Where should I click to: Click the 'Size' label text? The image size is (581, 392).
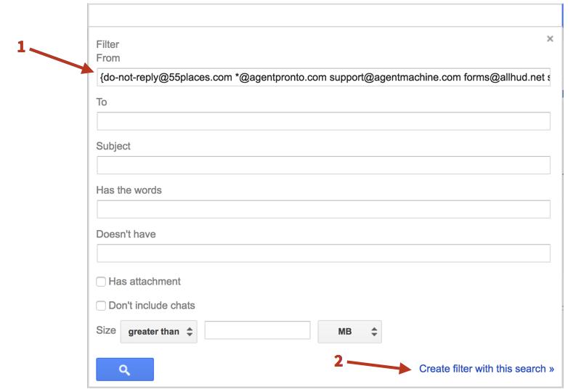(x=106, y=330)
